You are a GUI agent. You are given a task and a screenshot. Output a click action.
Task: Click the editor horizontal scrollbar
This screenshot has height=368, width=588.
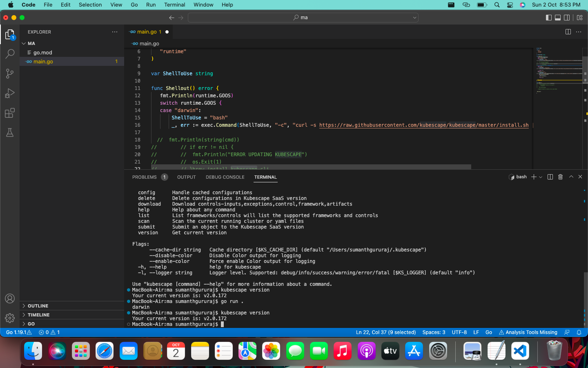click(311, 167)
